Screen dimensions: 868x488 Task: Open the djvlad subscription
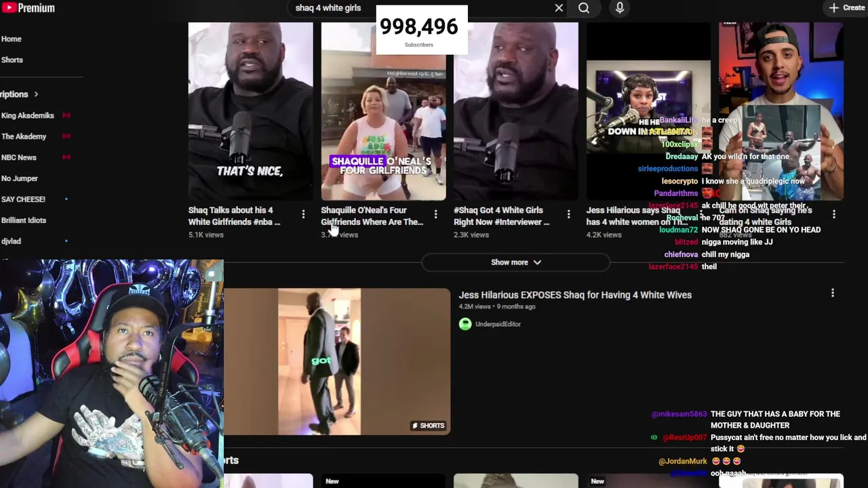pos(12,242)
